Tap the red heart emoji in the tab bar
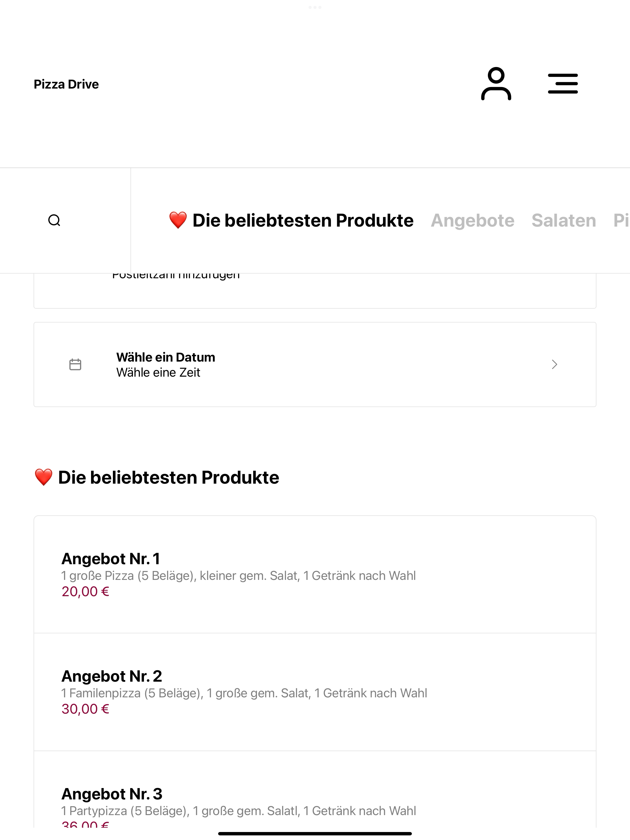 [x=178, y=220]
